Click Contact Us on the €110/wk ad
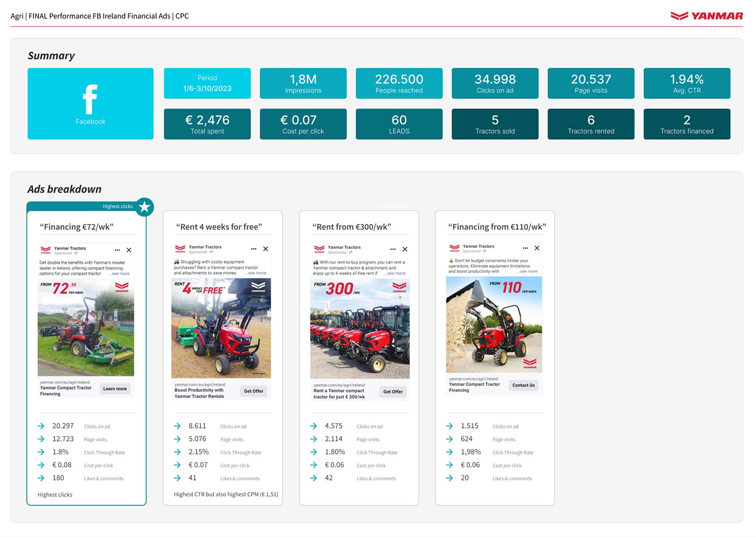The image size is (756, 537). tap(524, 385)
